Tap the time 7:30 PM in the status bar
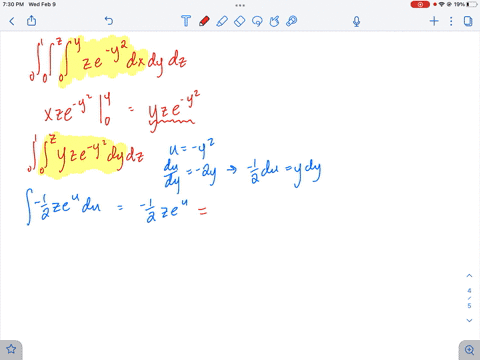 click(13, 4)
